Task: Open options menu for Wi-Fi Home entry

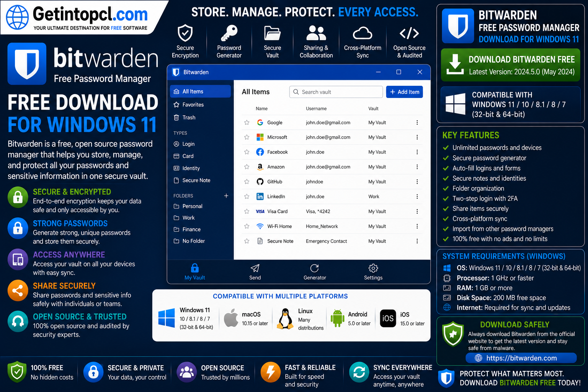Action: tap(417, 226)
